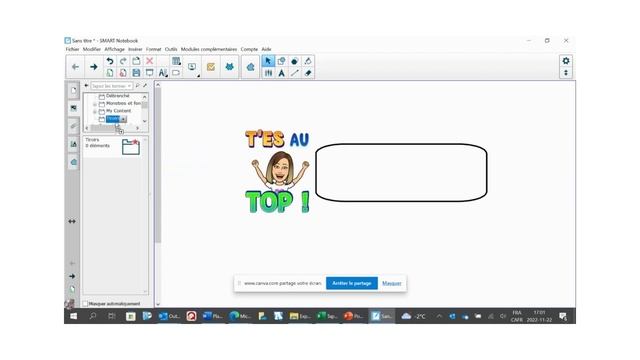Open the Gallery sidebar tab
The height and width of the screenshot is (360, 640).
(x=73, y=108)
